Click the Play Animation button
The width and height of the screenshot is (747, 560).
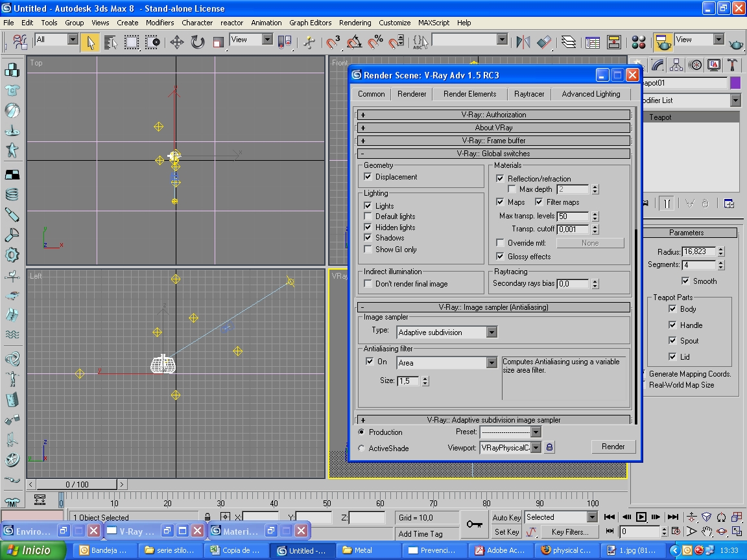(641, 517)
